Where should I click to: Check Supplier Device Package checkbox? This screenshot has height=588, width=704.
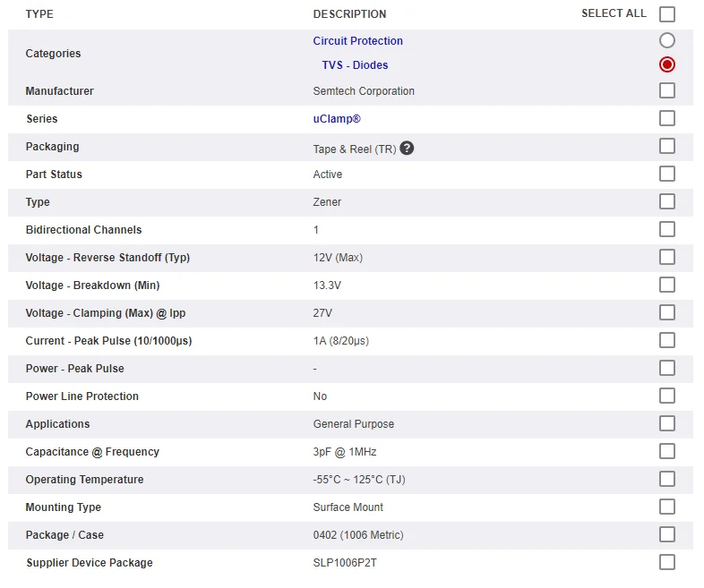(x=666, y=562)
